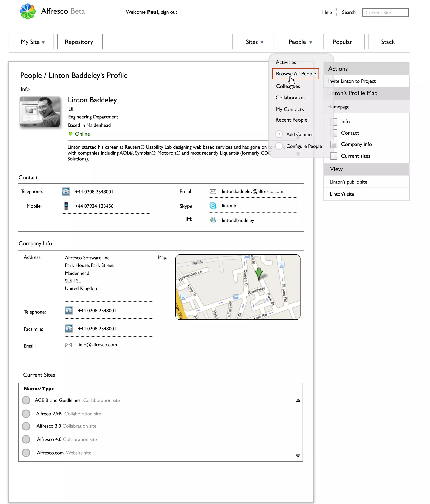Select the Alfresco 4.0 radio button
430x504 pixels.
(x=26, y=439)
